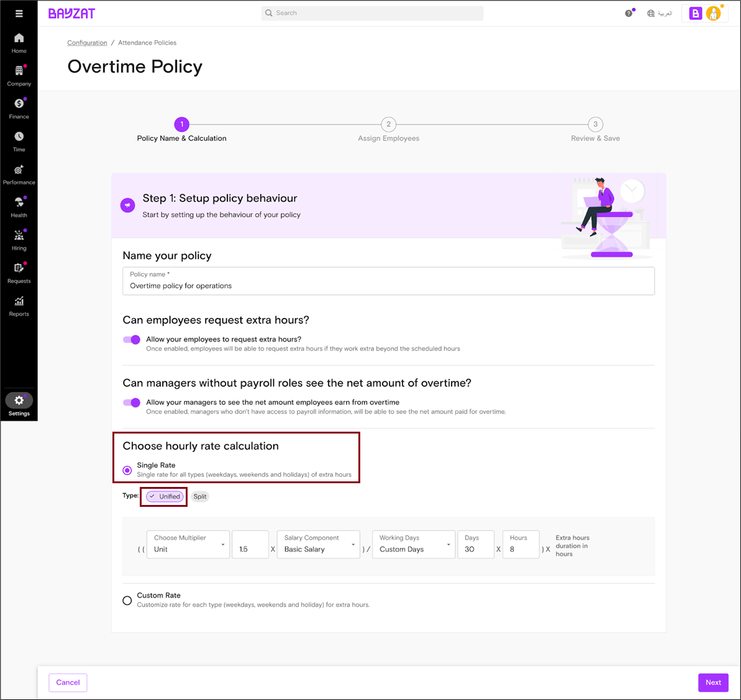Edit the Days field showing 30

476,545
